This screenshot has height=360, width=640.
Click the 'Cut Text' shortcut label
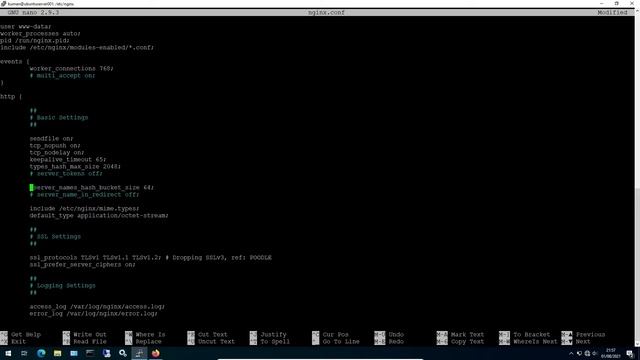[x=213, y=334]
